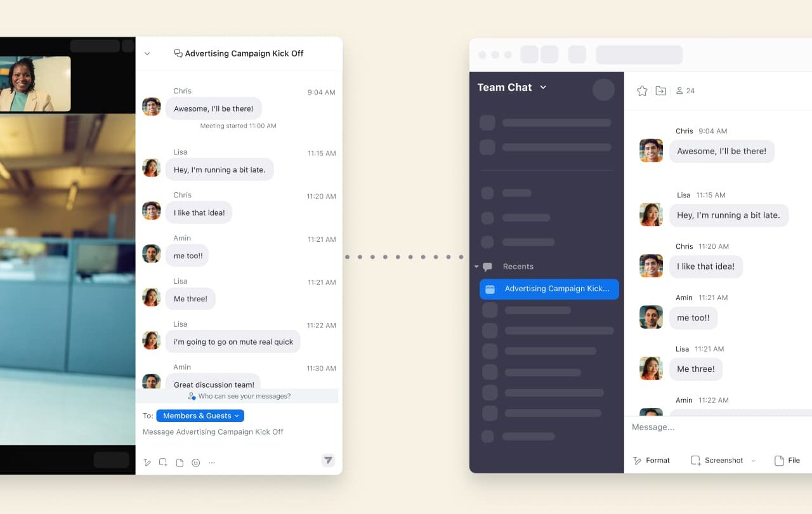
Task: Click the 'Hey, I'm running a bit late.' bubble in Team Chat
Action: coord(729,215)
